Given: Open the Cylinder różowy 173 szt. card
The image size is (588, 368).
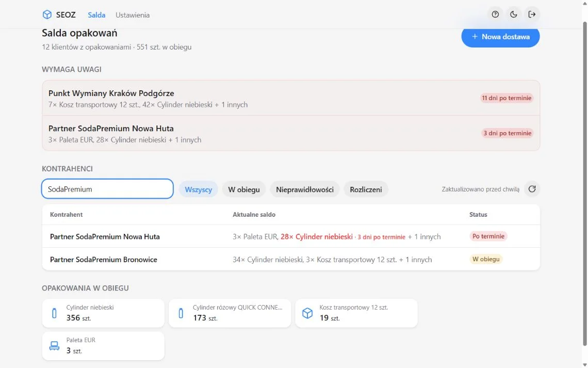Looking at the screenshot, I should click(230, 313).
